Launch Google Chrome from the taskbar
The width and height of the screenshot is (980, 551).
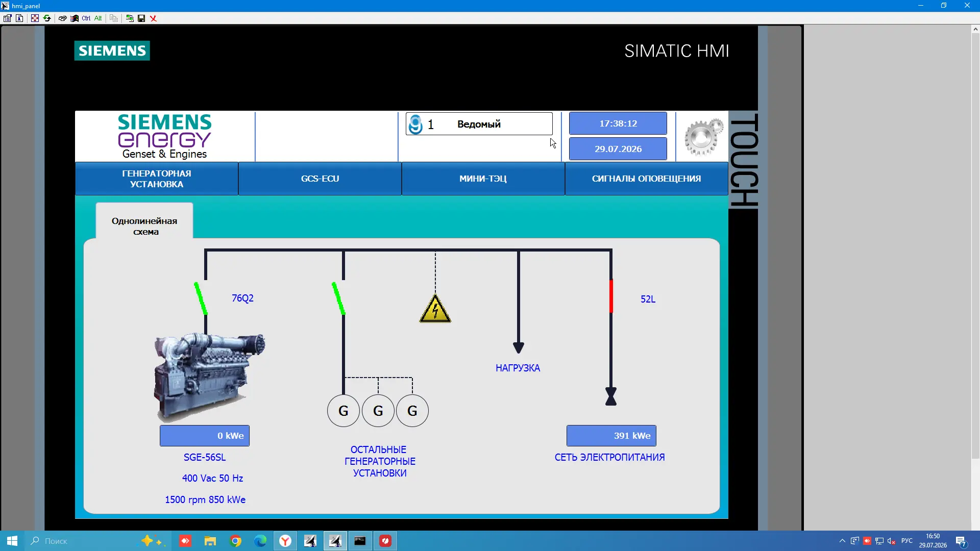click(x=235, y=541)
